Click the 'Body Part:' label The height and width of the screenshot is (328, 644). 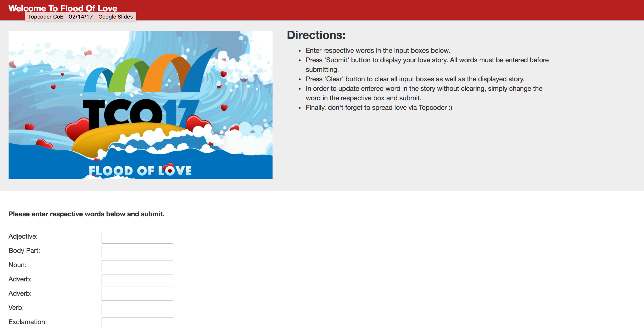pyautogui.click(x=24, y=251)
